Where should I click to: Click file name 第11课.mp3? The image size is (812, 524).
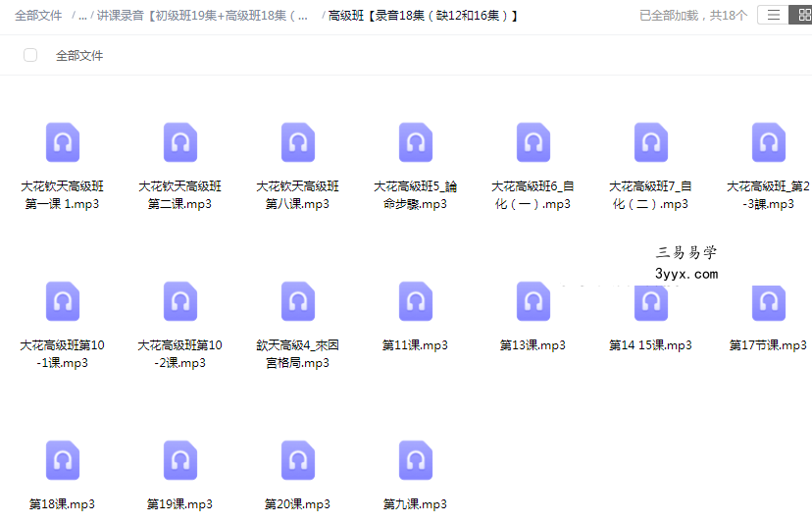coord(415,345)
